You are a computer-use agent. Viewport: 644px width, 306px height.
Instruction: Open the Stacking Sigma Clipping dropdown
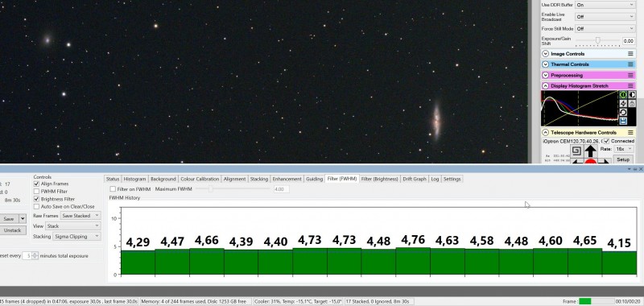coord(76,237)
